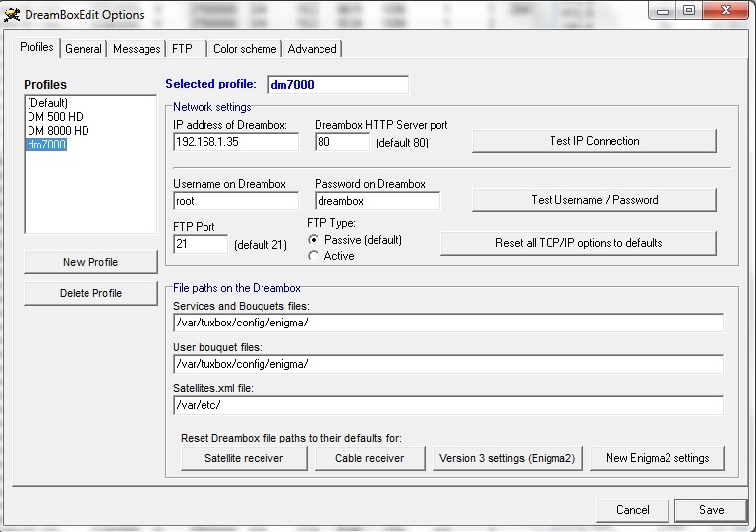
Task: Select the dm7000 profile in list
Action: [x=46, y=145]
